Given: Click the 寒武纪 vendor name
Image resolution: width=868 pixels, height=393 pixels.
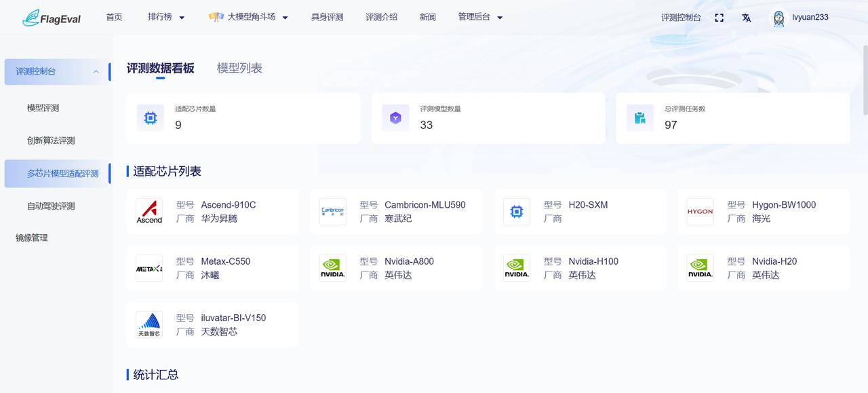Looking at the screenshot, I should [x=398, y=219].
